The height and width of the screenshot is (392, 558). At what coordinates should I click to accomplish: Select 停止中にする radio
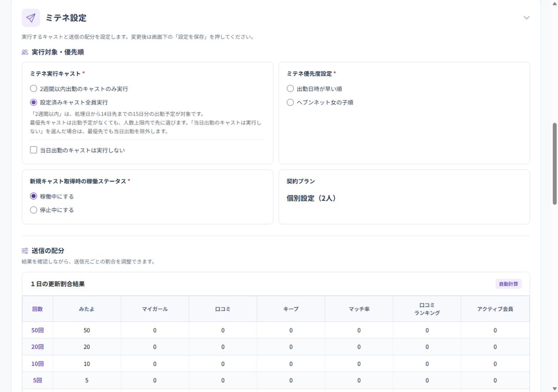point(34,210)
